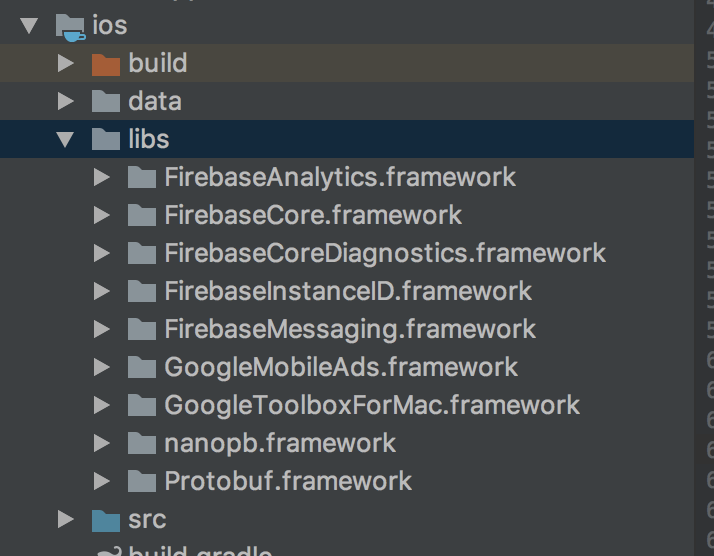Viewport: 714px width, 556px height.
Task: Select FirebaseCoreDiagnostics.framework in the tree
Action: (x=384, y=253)
